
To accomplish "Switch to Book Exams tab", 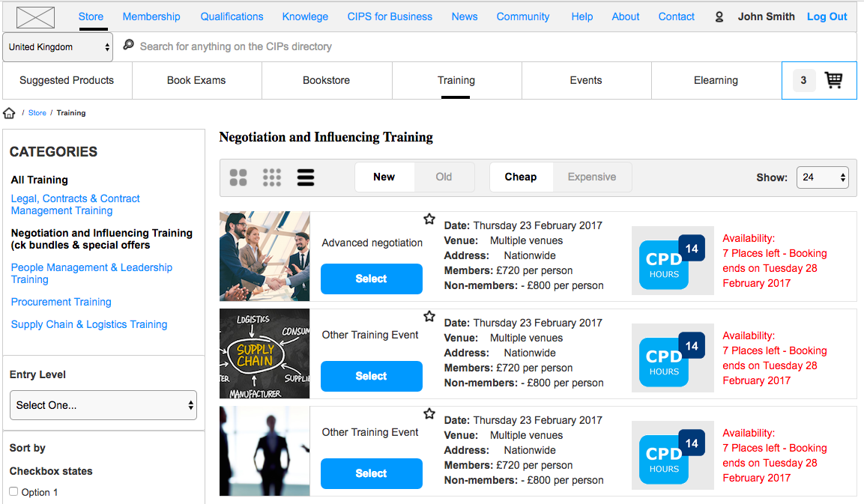I will click(197, 80).
